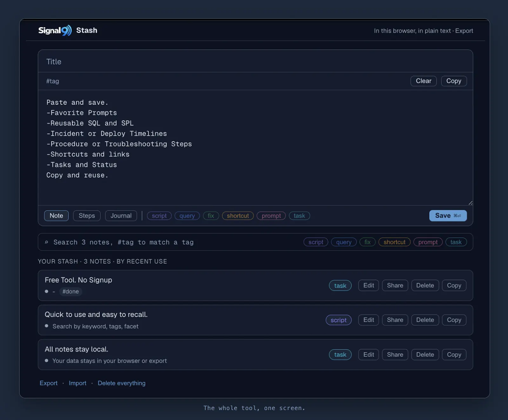Filter search by prompt tag

[x=428, y=242]
